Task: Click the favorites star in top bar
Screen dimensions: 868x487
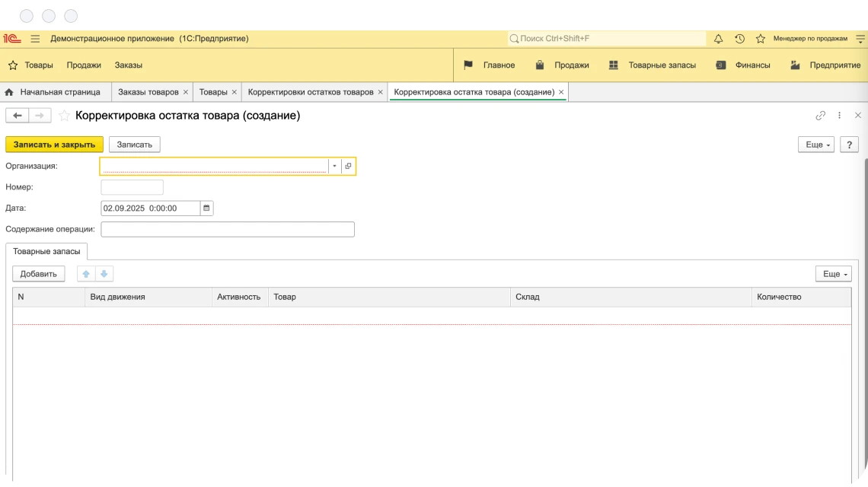Action: point(760,39)
